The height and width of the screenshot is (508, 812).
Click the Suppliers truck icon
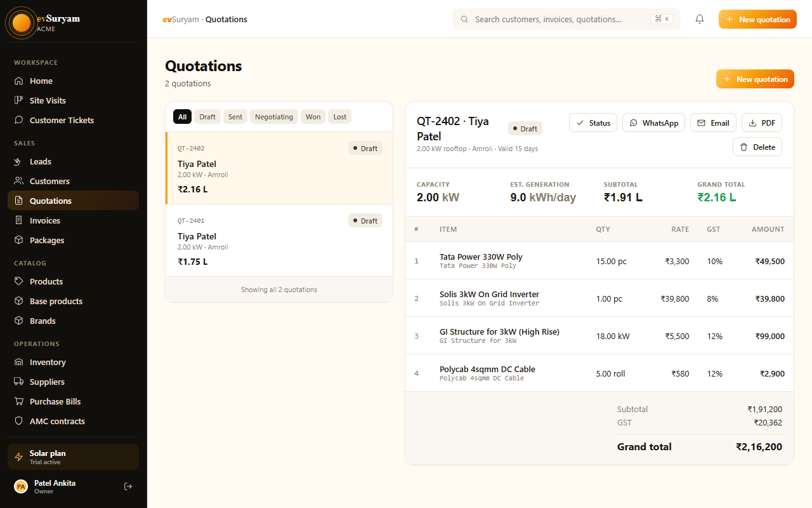(18, 382)
